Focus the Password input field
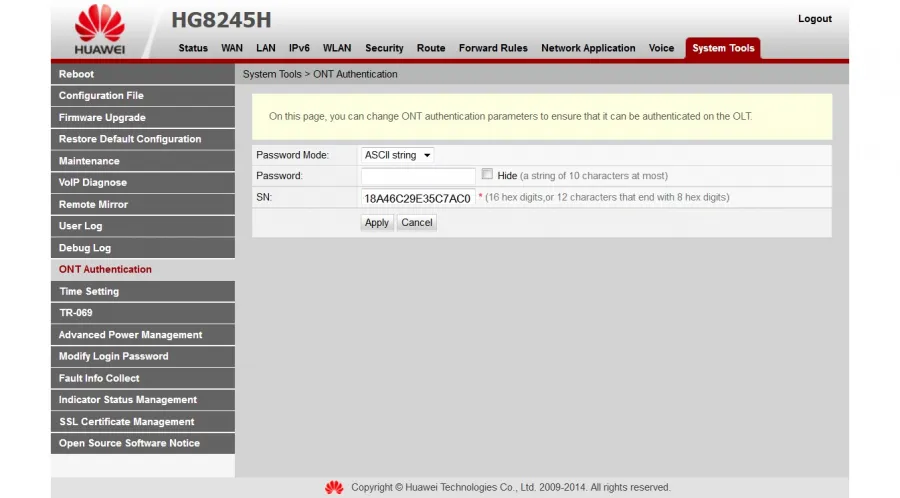The height and width of the screenshot is (498, 900). tap(418, 176)
